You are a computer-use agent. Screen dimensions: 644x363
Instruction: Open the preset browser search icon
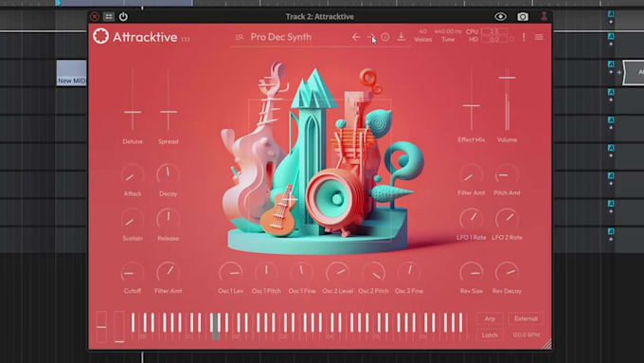239,37
